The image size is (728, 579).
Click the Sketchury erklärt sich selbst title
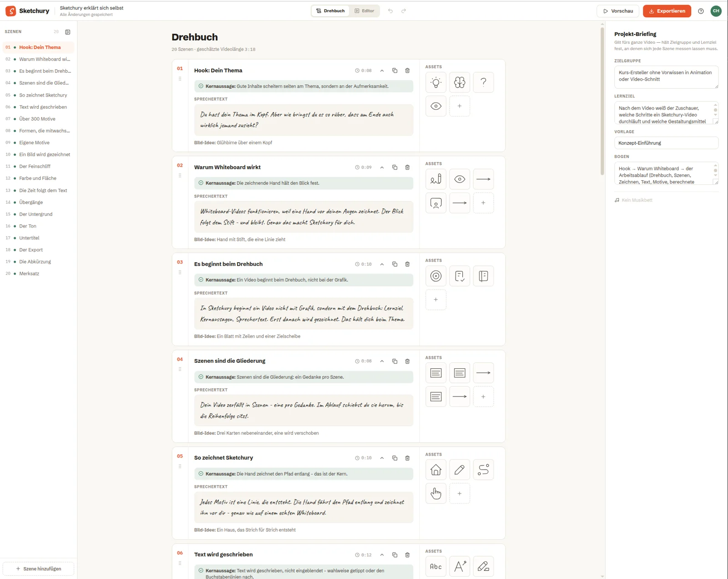click(91, 8)
